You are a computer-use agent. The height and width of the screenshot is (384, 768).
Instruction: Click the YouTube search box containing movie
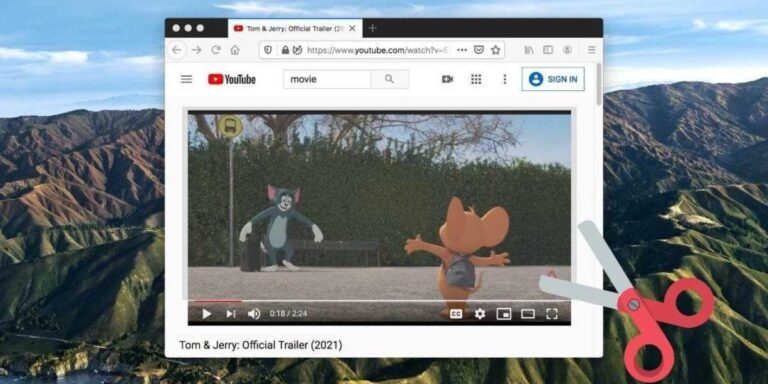coord(327,79)
